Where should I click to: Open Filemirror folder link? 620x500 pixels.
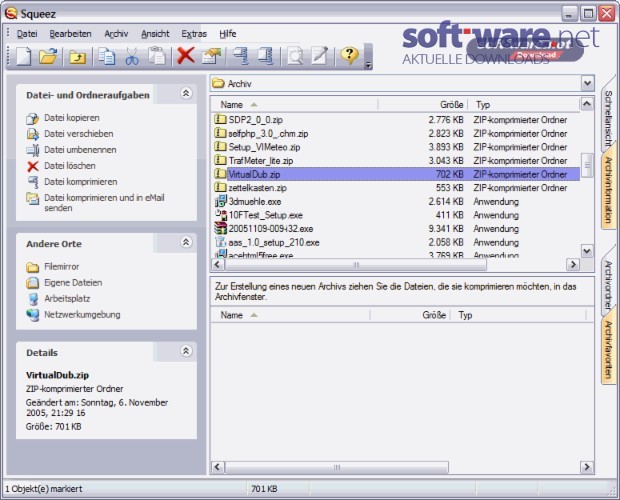pyautogui.click(x=61, y=267)
